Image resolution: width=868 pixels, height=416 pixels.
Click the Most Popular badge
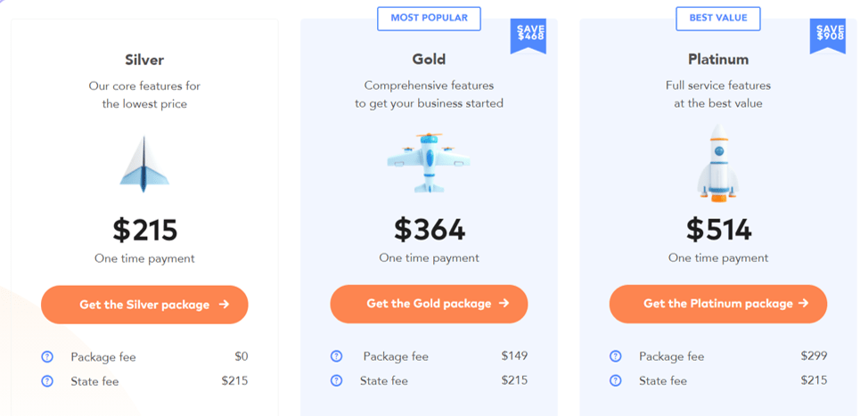pos(429,18)
